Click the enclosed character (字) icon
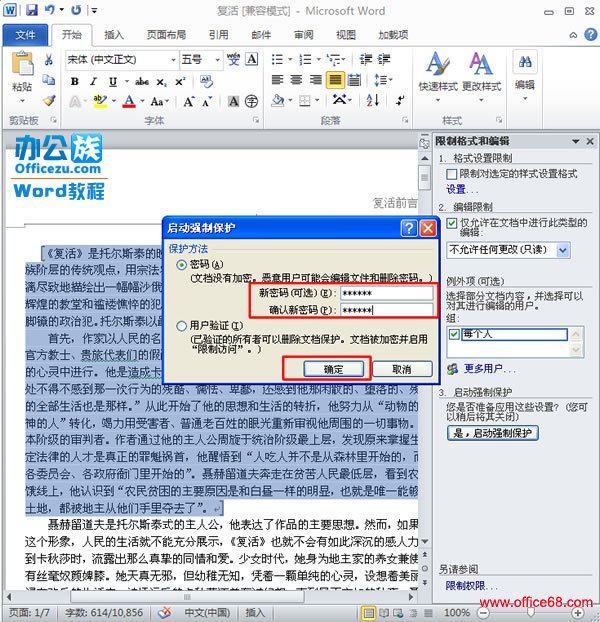600x622 pixels. (x=251, y=102)
